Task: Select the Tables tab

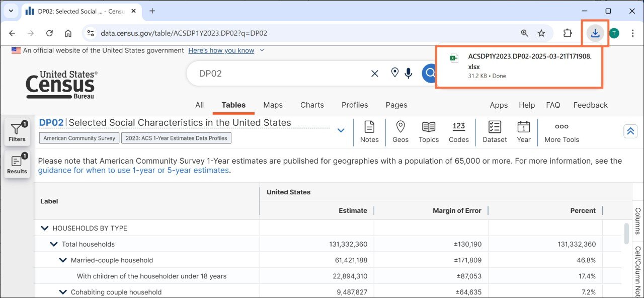Action: (x=233, y=105)
